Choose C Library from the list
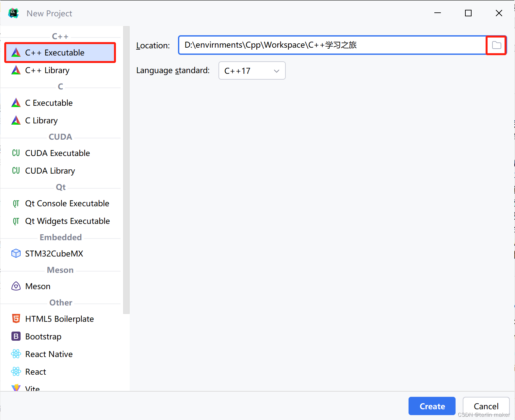The image size is (515, 420). 60,120
